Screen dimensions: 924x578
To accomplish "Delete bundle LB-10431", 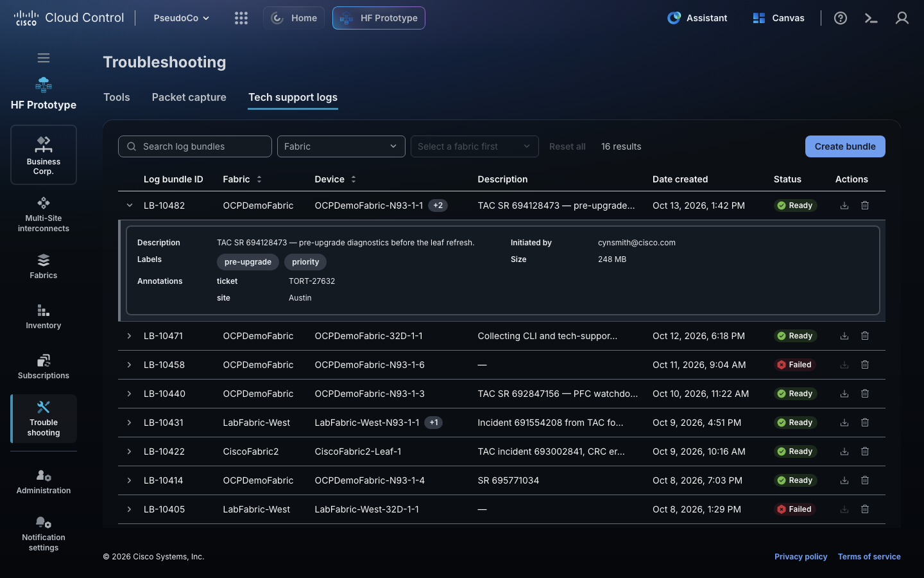I will click(865, 423).
